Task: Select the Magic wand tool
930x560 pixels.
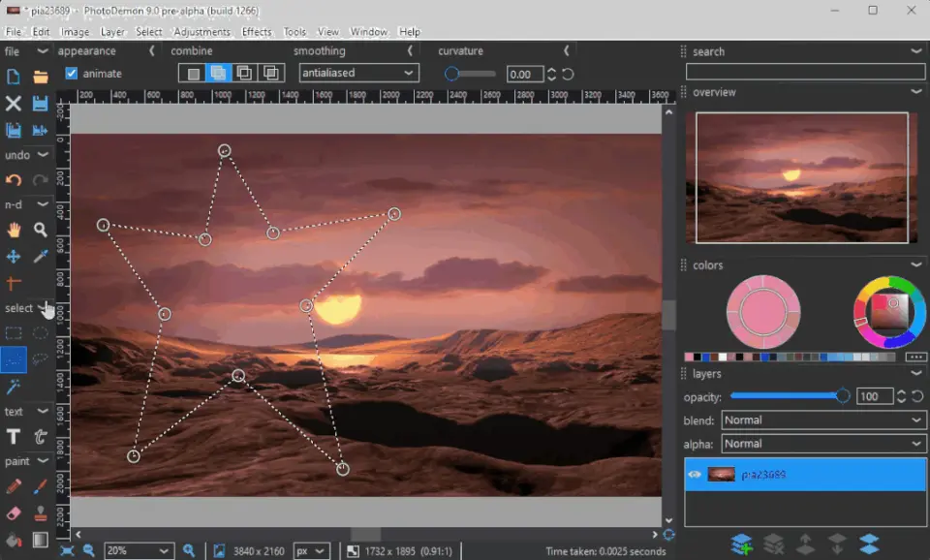Action: [x=13, y=387]
